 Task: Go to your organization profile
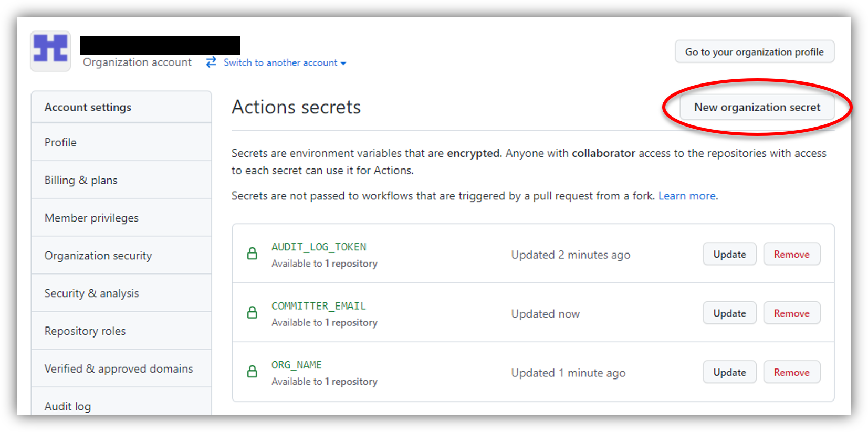coord(754,51)
